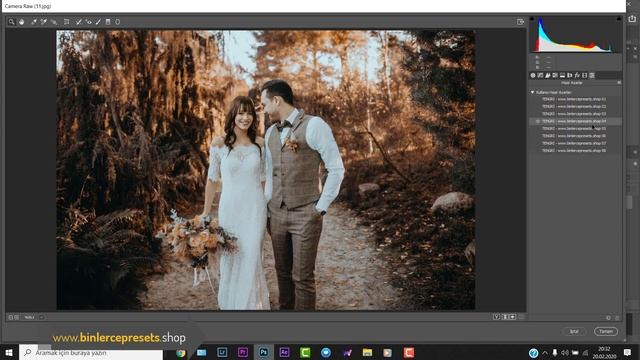Open the Split Toning panel tab
The width and height of the screenshot is (640, 360).
coord(562,76)
